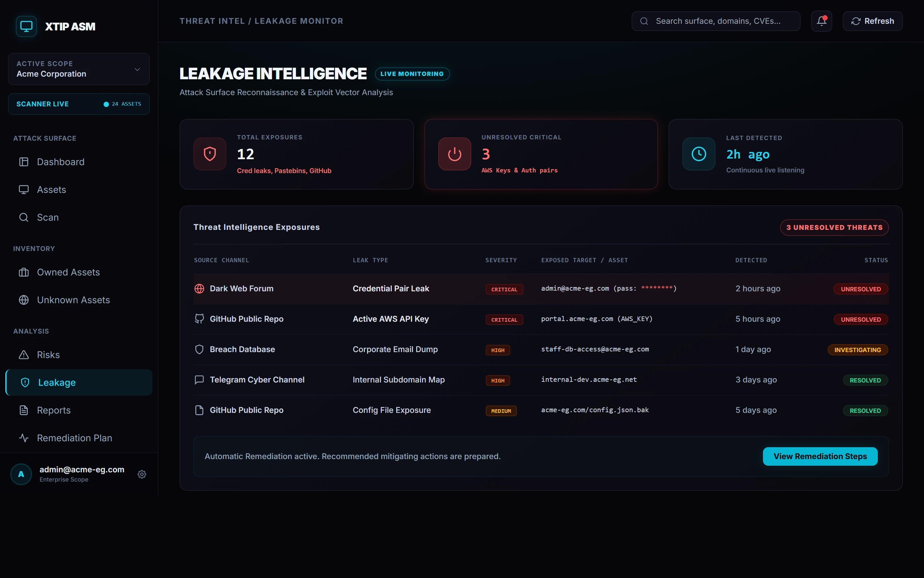
Task: Click the Source Channel column header
Action: 221,260
